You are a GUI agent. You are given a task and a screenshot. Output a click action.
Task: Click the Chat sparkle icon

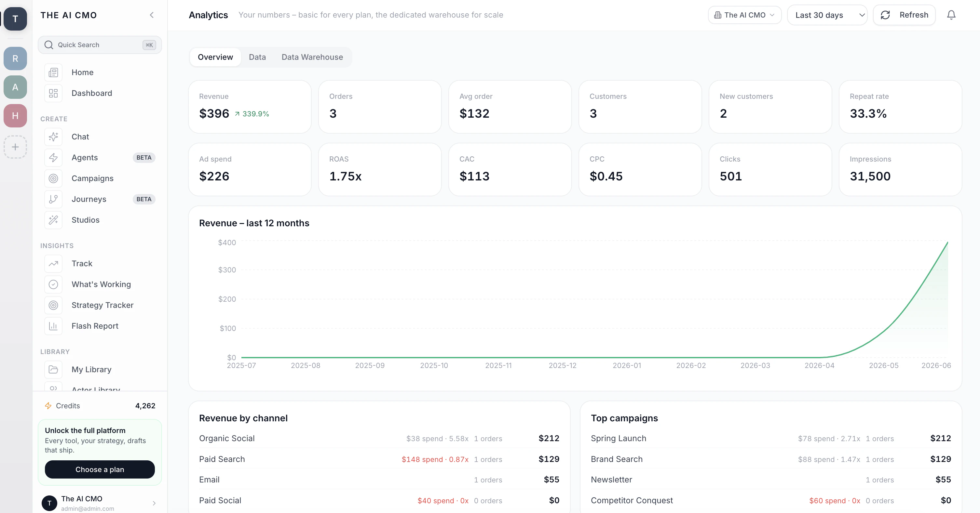tap(53, 137)
